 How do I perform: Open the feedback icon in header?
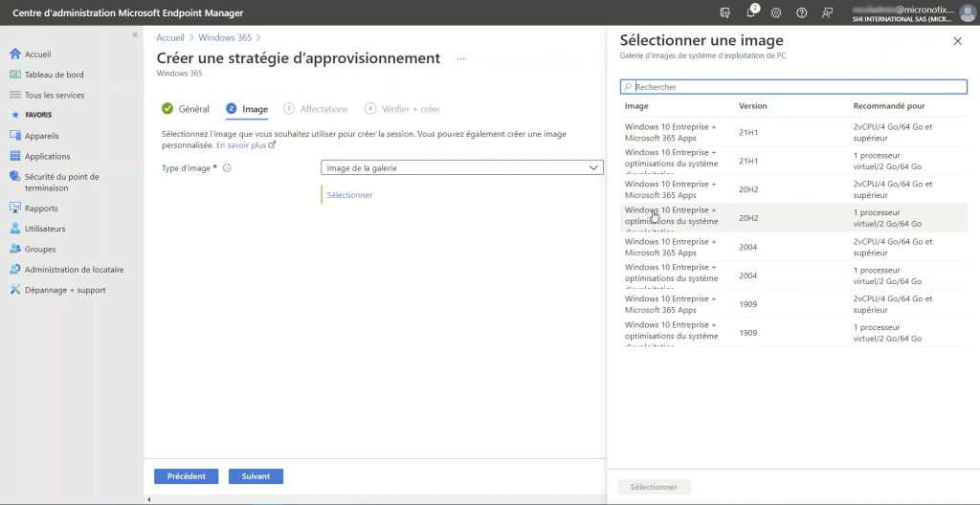828,12
